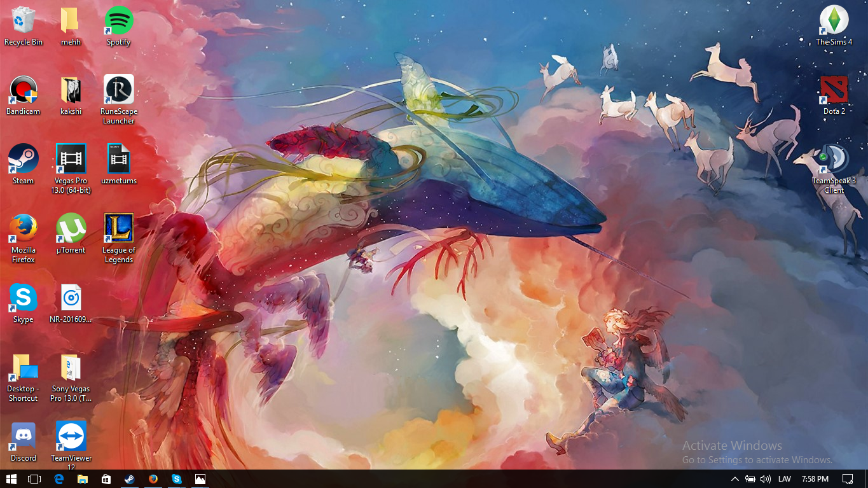Open the Recycle Bin desktop icon
The height and width of the screenshot is (488, 868).
click(x=24, y=25)
